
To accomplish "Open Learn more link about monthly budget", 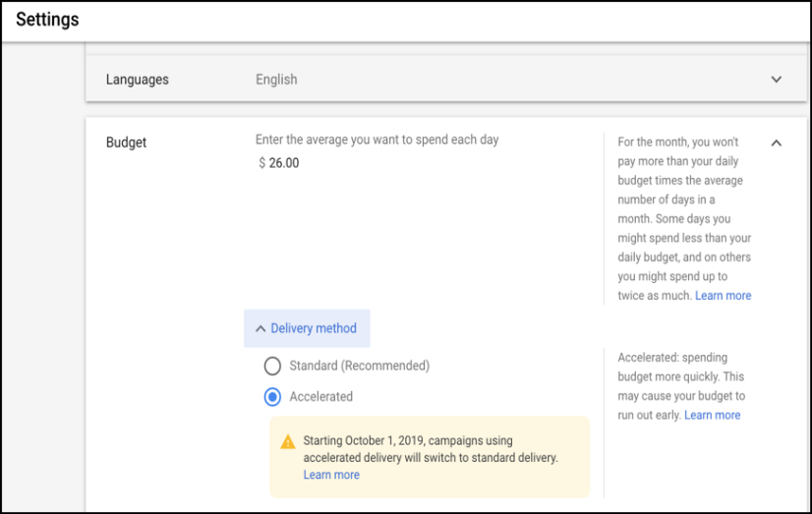I will [x=723, y=296].
